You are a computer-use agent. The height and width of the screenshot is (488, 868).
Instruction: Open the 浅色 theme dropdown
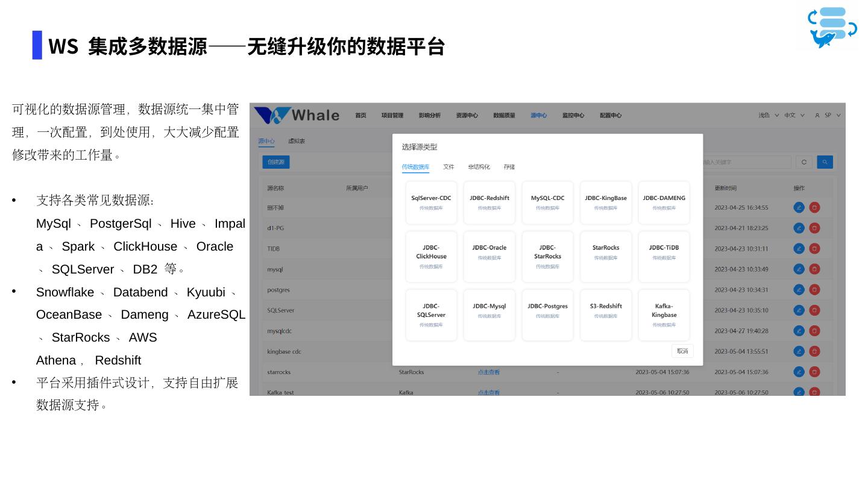click(x=769, y=115)
